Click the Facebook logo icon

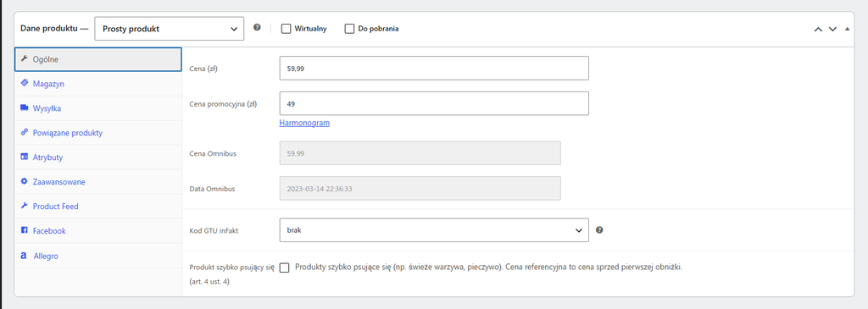point(24,230)
